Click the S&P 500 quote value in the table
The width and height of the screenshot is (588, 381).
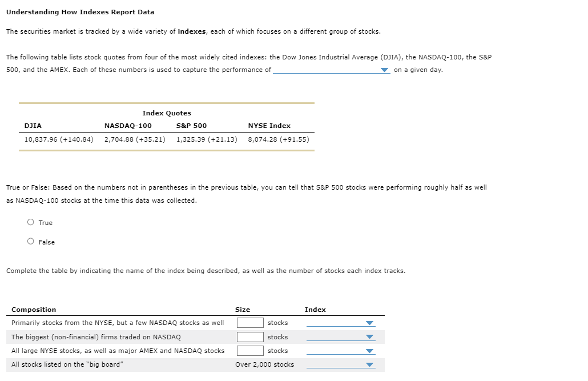[x=207, y=139]
